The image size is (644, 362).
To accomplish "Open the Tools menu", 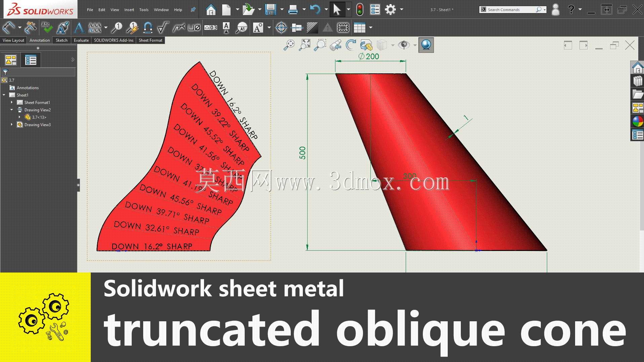I will tap(144, 10).
